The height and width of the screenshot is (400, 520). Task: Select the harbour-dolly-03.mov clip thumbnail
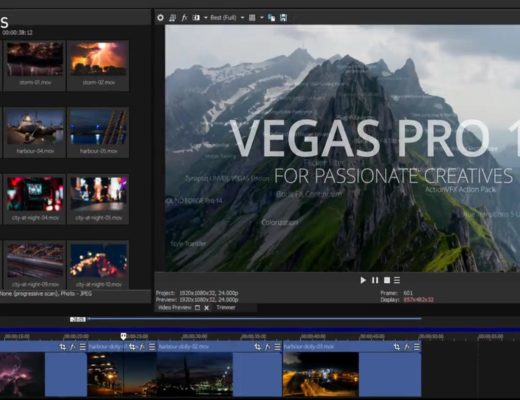tap(321, 375)
